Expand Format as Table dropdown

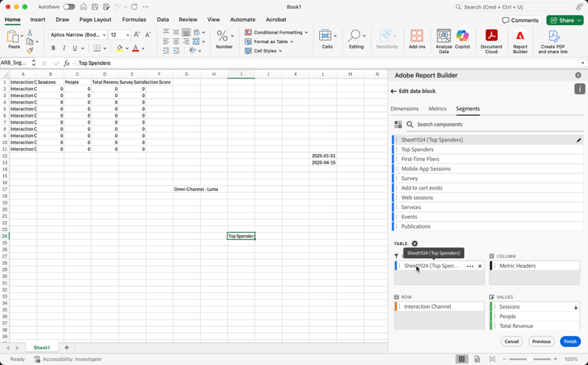click(x=292, y=42)
